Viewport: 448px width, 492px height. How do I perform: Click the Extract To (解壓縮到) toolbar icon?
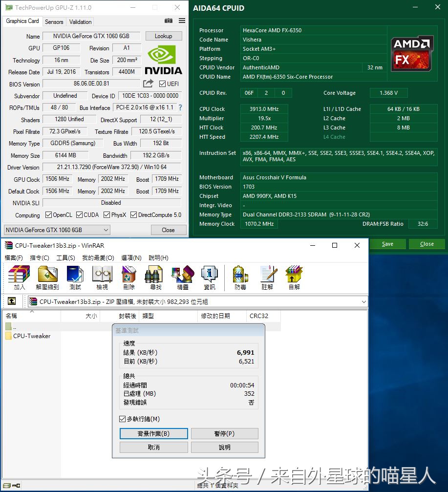(47, 278)
